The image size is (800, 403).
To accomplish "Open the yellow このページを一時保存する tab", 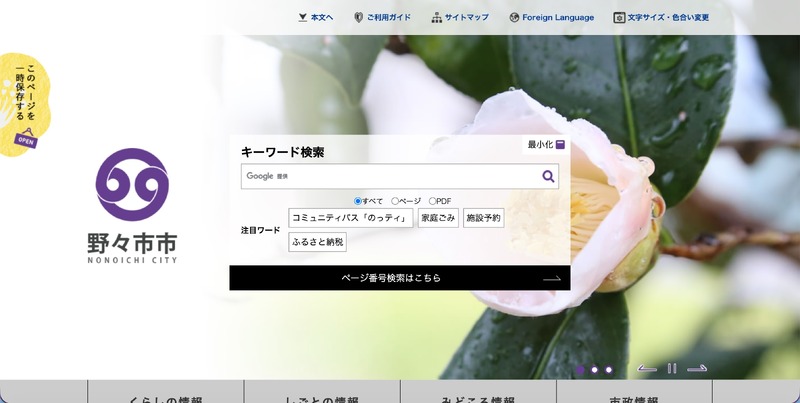I will (24, 105).
